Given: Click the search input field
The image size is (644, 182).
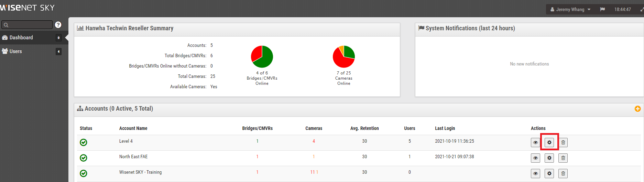Looking at the screenshot, I should [27, 24].
